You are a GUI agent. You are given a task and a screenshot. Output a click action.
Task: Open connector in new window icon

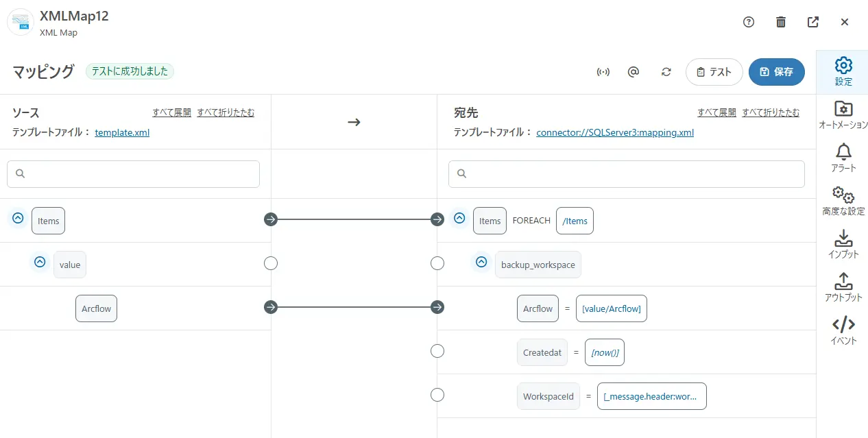point(813,22)
